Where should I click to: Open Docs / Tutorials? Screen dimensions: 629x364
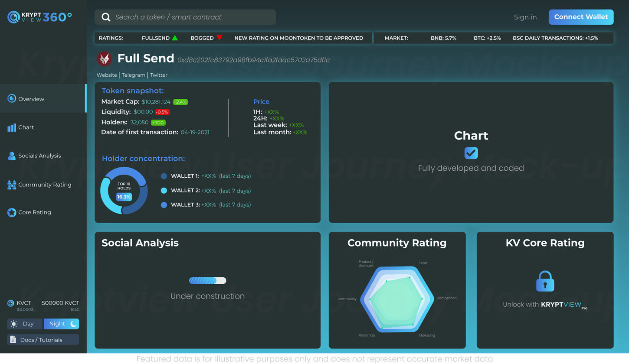[x=43, y=339]
